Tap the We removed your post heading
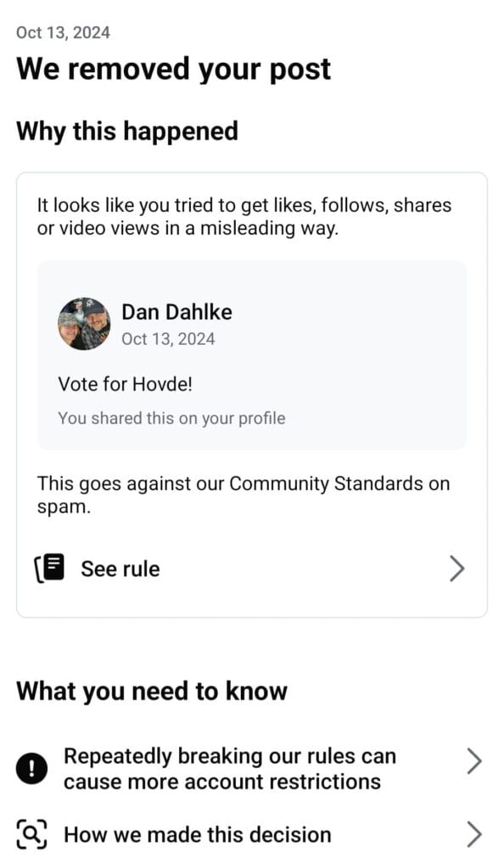This screenshot has width=504, height=868. point(173,70)
